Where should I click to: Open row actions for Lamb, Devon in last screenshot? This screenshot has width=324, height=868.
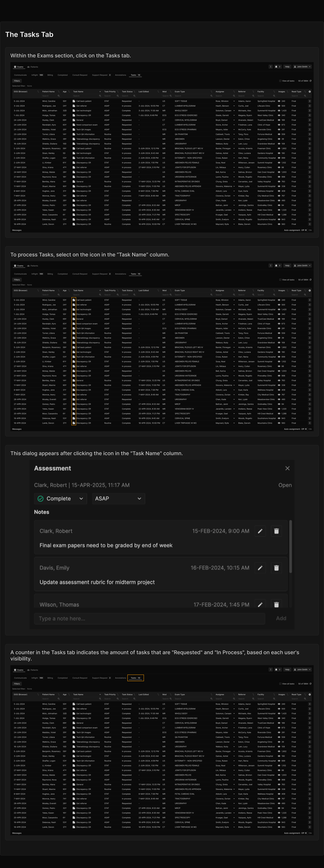(x=310, y=827)
